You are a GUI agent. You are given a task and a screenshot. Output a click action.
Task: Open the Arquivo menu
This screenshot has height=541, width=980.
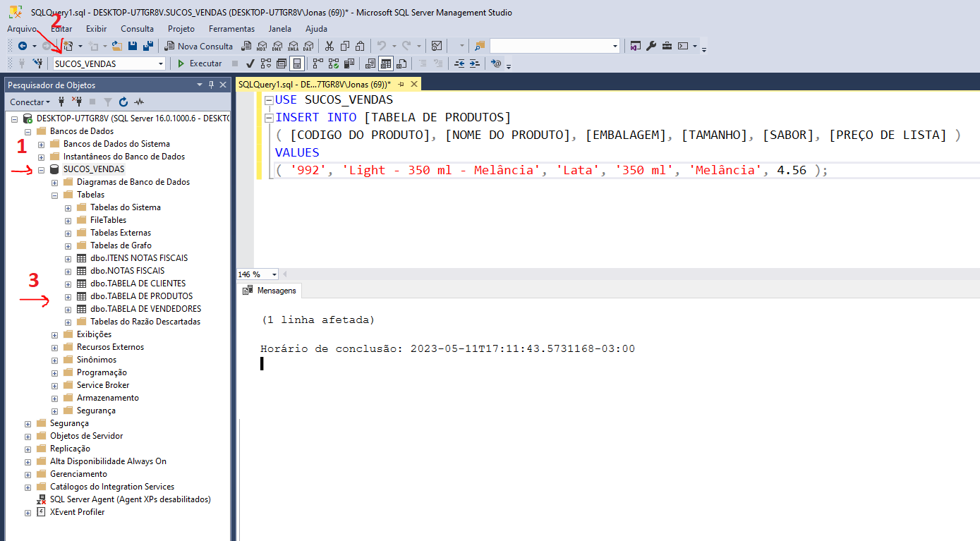[x=21, y=29]
